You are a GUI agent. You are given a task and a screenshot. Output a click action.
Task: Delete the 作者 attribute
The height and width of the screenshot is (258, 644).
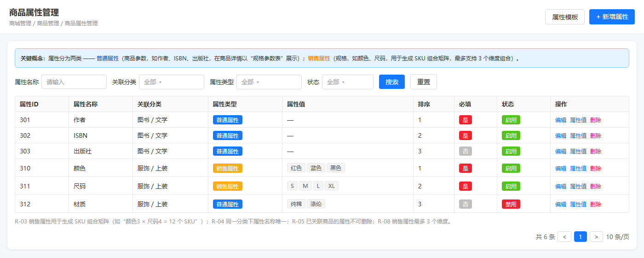[596, 120]
